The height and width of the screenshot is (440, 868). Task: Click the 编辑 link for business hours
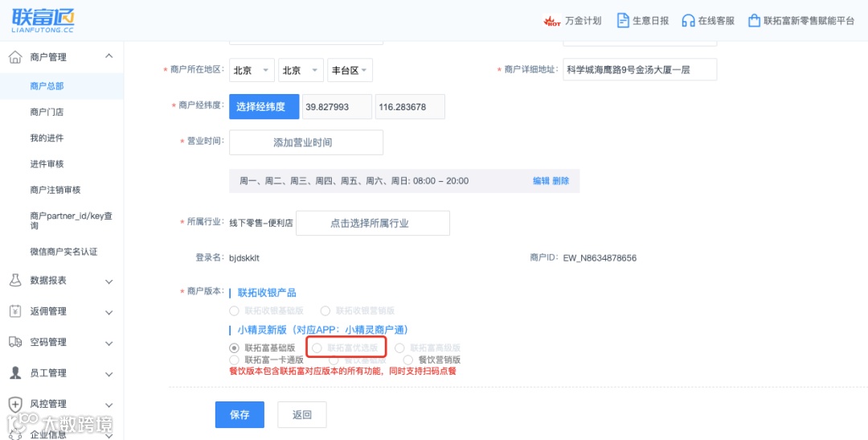[541, 181]
